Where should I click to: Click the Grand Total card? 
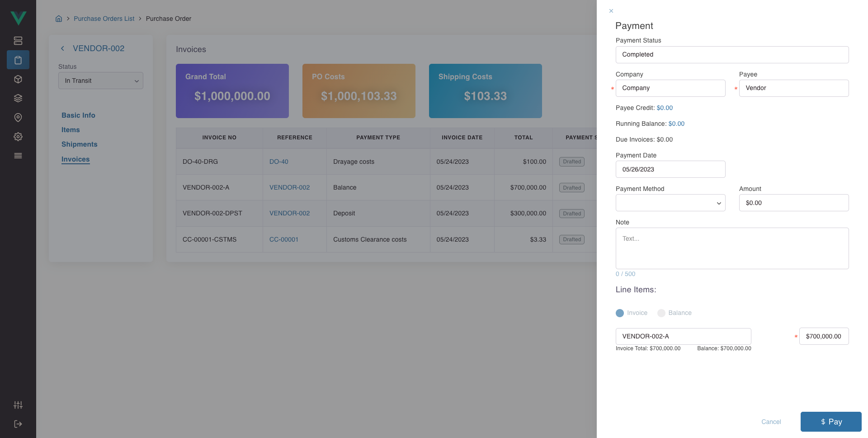click(232, 91)
